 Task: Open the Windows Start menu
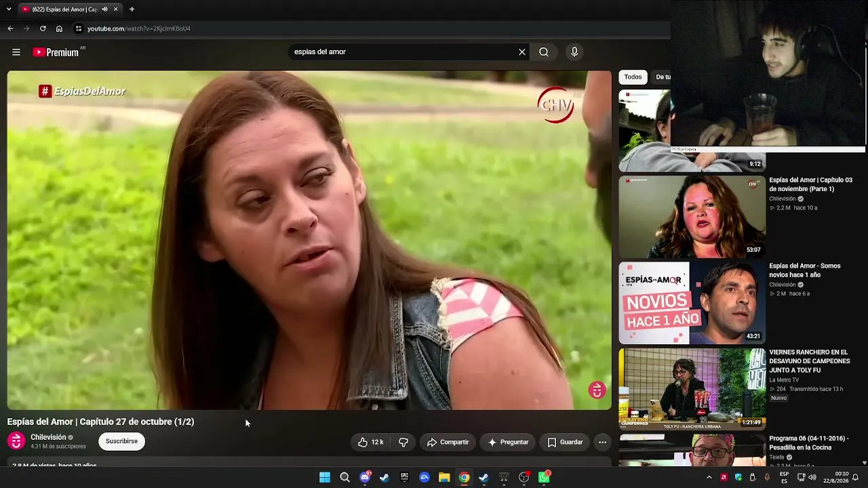[x=325, y=478]
